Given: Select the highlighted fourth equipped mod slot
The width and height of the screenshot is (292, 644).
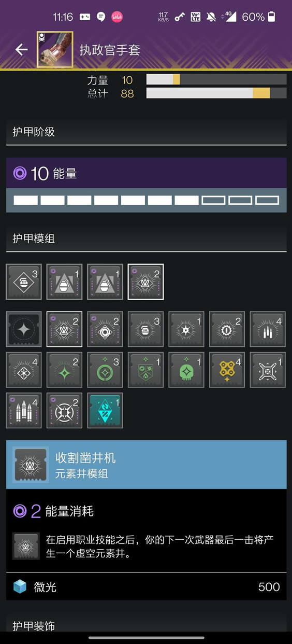Looking at the screenshot, I should (145, 282).
